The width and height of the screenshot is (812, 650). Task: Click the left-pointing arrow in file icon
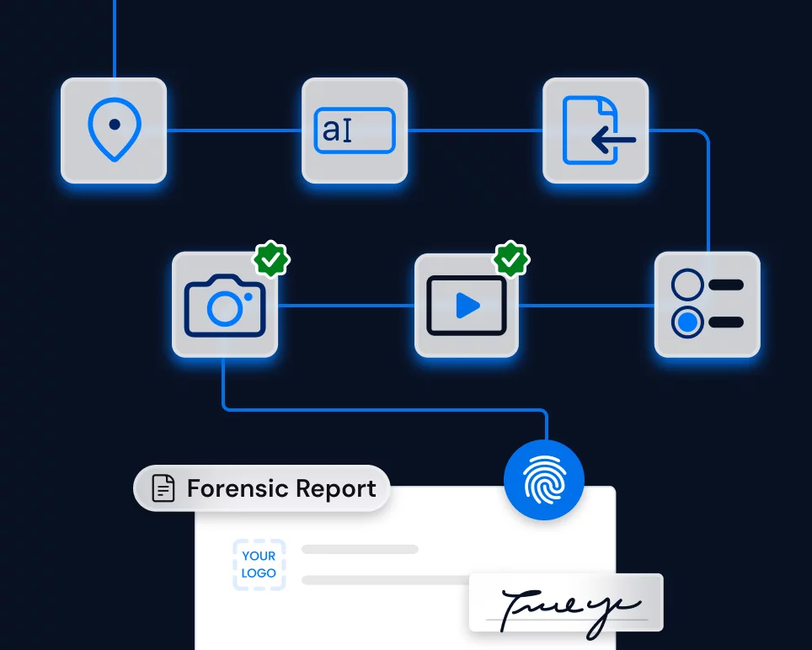coord(612,141)
